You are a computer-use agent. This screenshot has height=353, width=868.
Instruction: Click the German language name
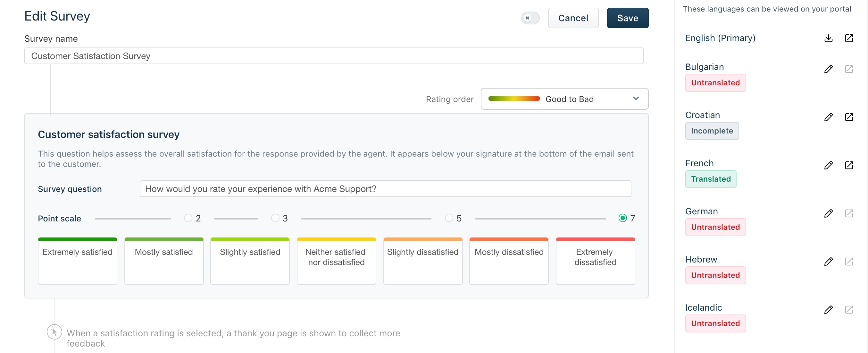pyautogui.click(x=702, y=211)
